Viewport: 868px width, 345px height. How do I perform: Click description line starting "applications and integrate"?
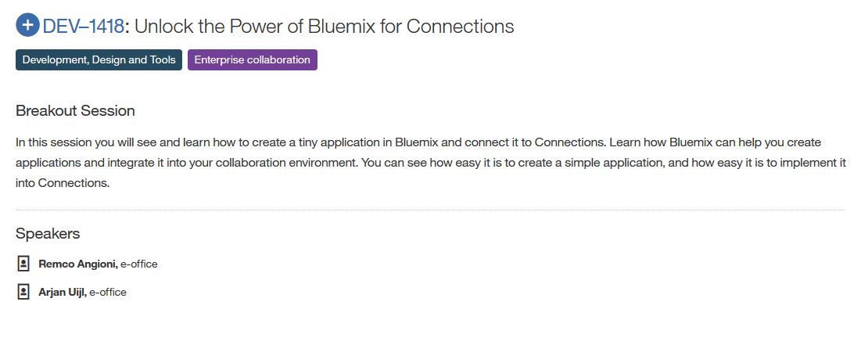431,163
